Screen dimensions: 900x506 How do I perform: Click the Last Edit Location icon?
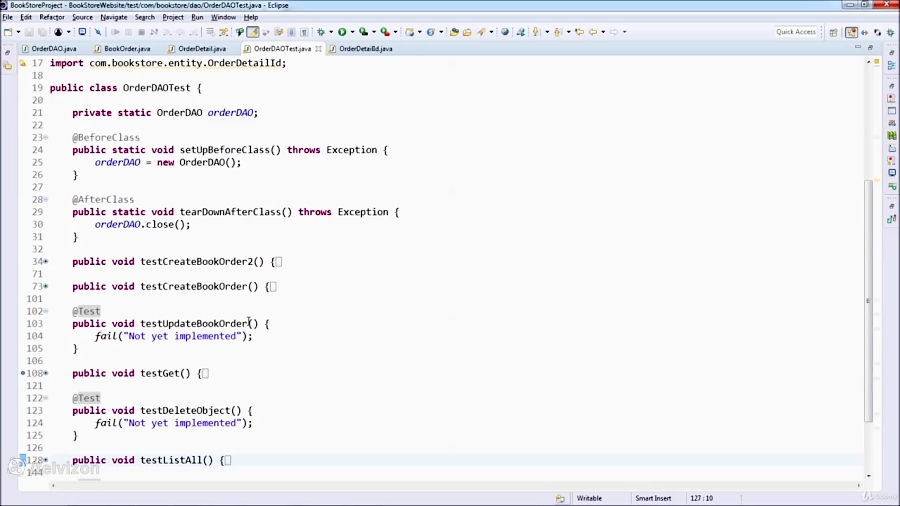[x=579, y=32]
